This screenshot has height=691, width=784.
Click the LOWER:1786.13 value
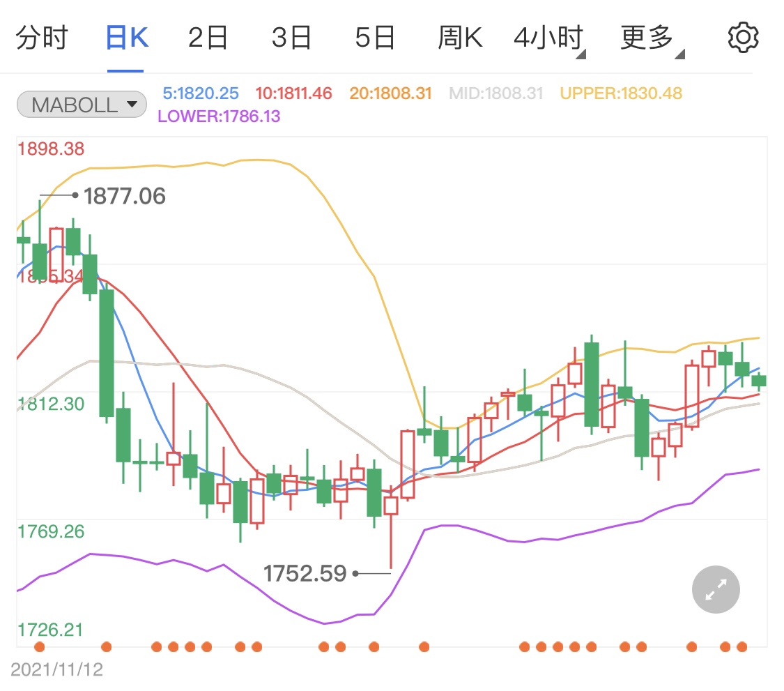click(x=219, y=116)
